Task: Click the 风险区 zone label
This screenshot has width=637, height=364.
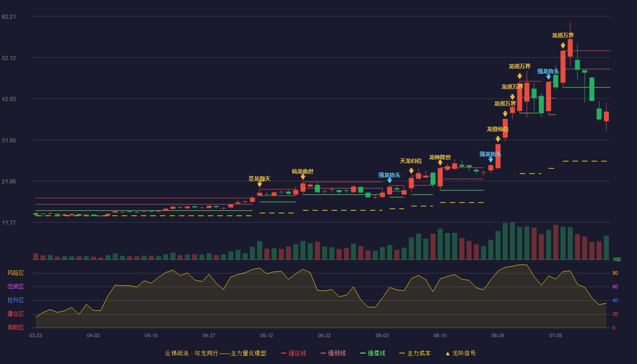Action: (15, 273)
